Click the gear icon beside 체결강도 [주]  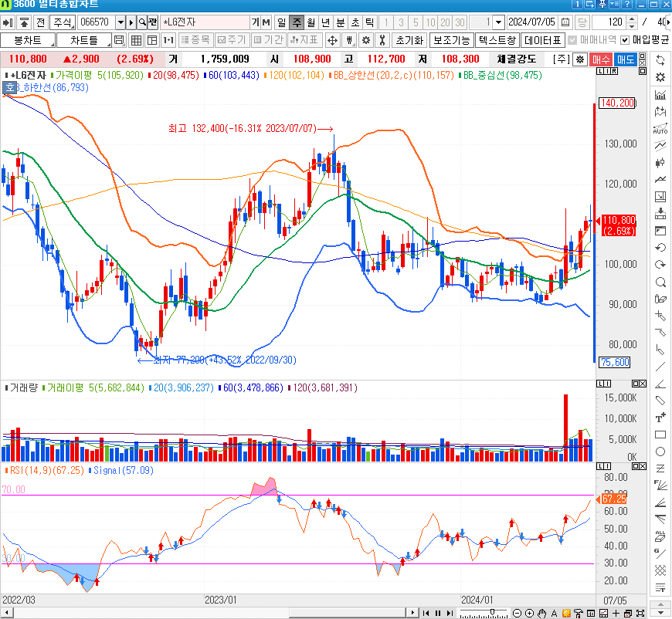(x=580, y=59)
